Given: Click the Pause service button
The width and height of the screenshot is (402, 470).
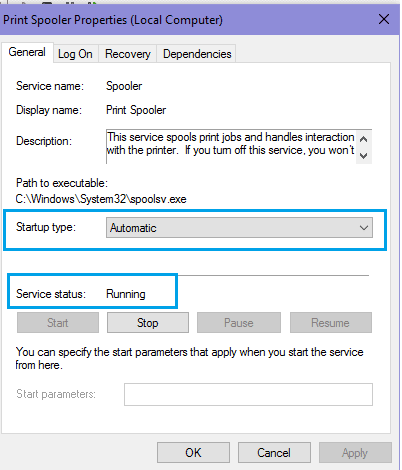Looking at the screenshot, I should pos(239,323).
